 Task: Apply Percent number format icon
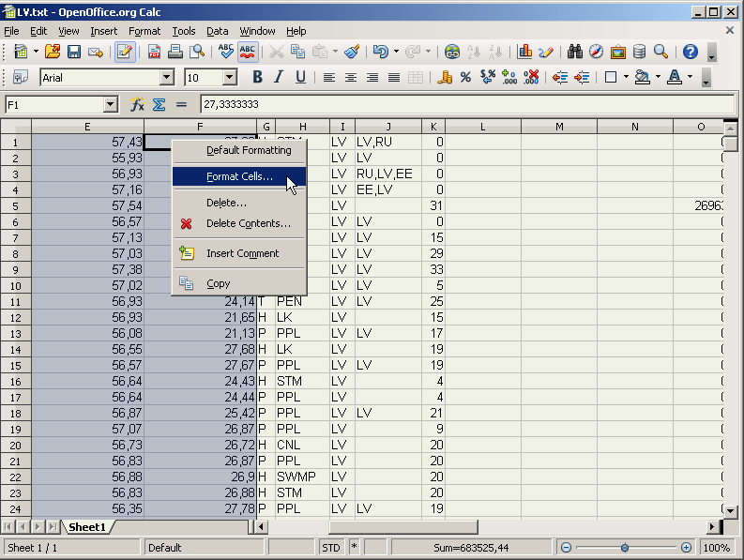click(466, 77)
